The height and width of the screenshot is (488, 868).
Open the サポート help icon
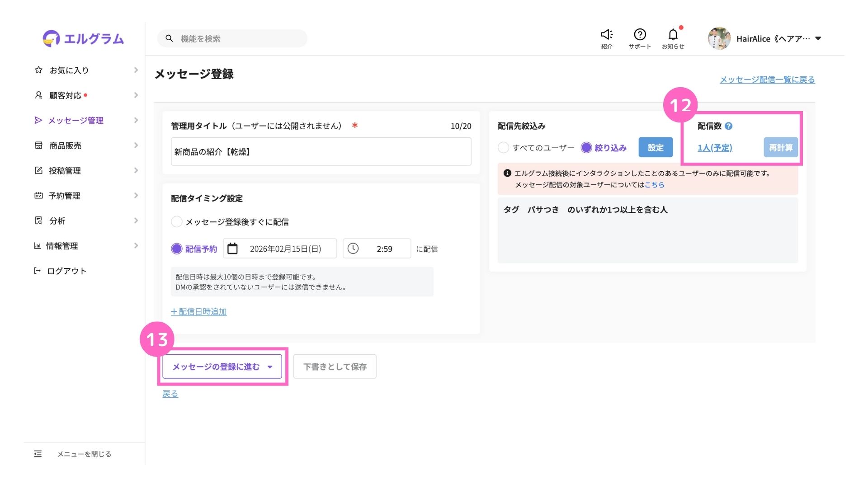click(639, 35)
